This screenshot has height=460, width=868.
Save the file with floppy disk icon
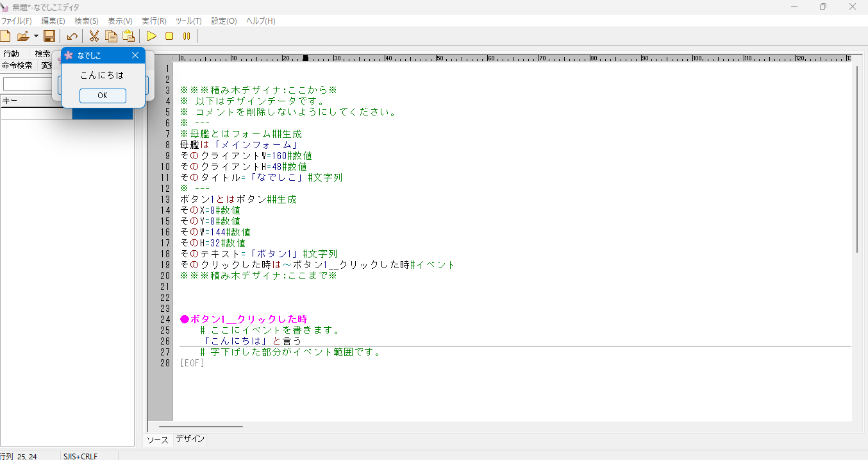point(49,36)
